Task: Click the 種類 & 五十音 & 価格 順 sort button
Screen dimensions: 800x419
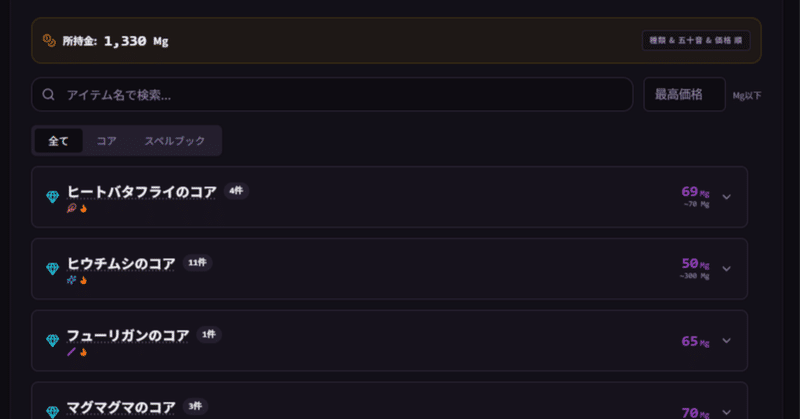Action: click(696, 41)
